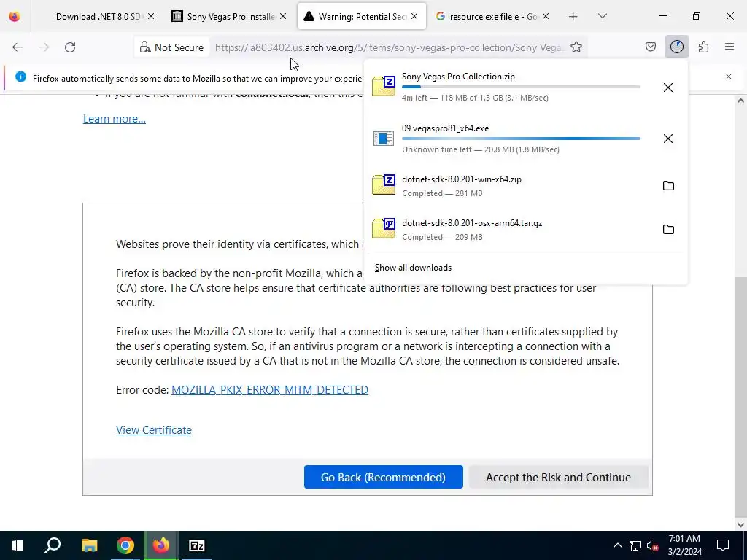This screenshot has height=560, width=747.
Task: Toggle the downloads panel toolbar button
Action: (676, 47)
